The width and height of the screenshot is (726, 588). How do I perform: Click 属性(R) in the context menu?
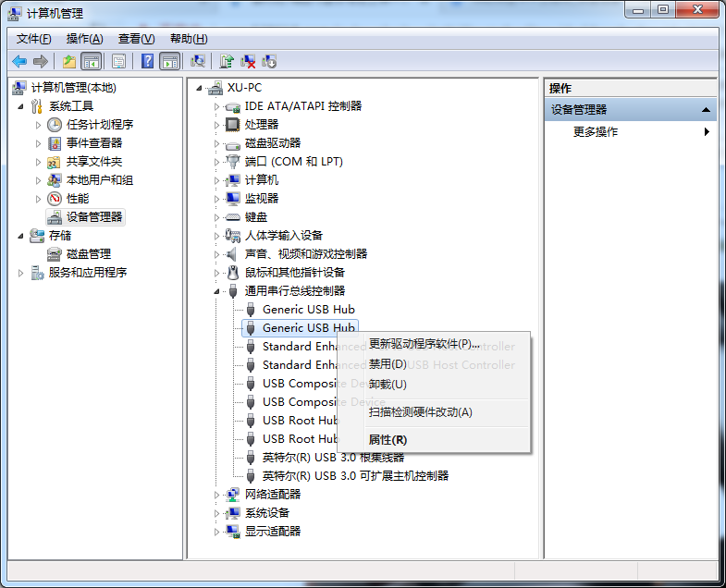pyautogui.click(x=388, y=439)
